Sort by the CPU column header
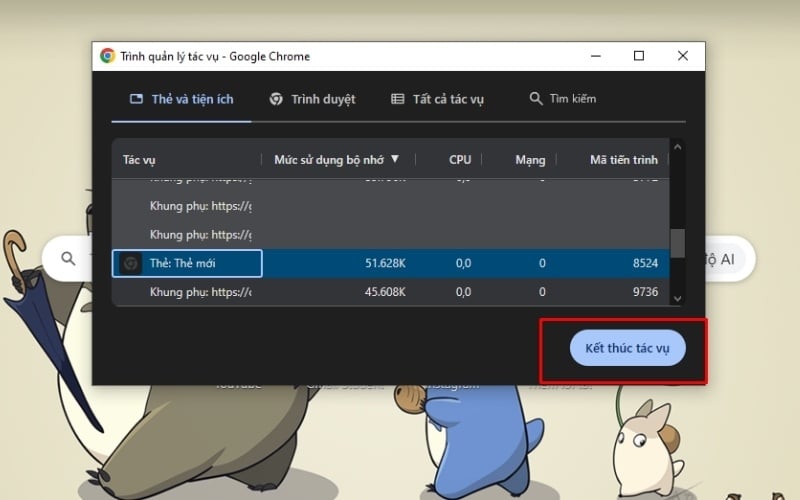800x500 pixels. [460, 160]
